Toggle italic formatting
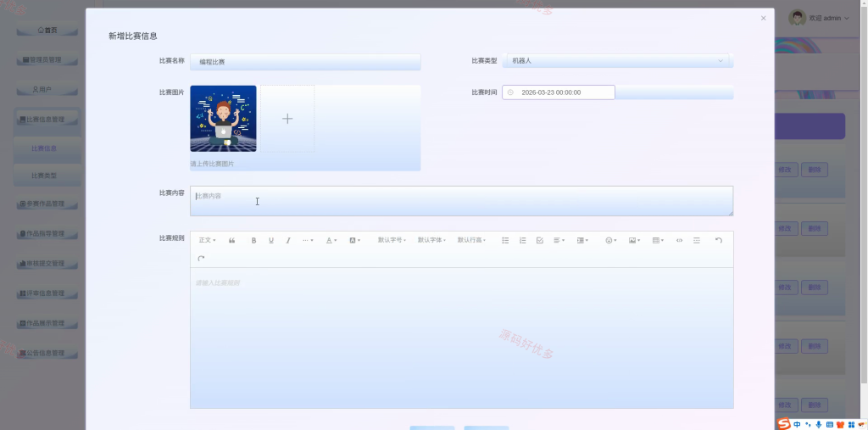Viewport: 868px width, 430px height. pyautogui.click(x=288, y=241)
